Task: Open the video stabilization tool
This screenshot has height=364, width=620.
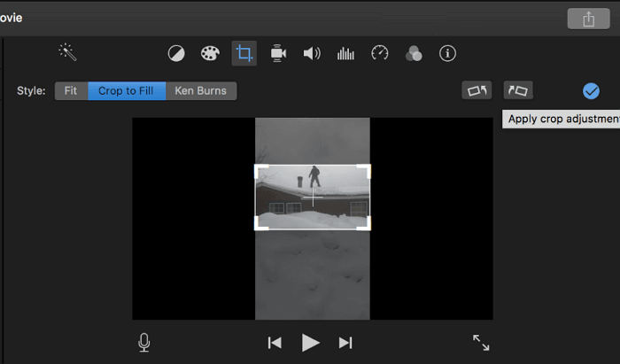Action: tap(278, 54)
